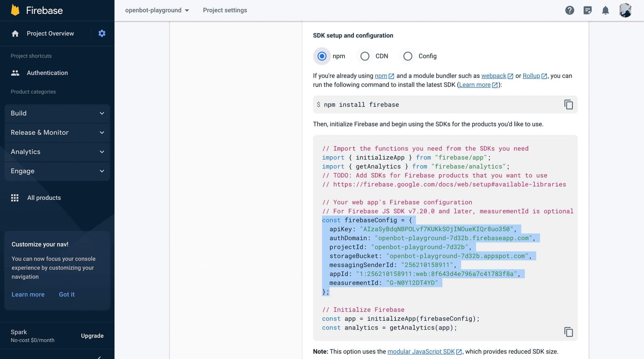Viewport: 644px width, 359px height.
Task: Click the Spark No-cost plan label
Action: 32,336
